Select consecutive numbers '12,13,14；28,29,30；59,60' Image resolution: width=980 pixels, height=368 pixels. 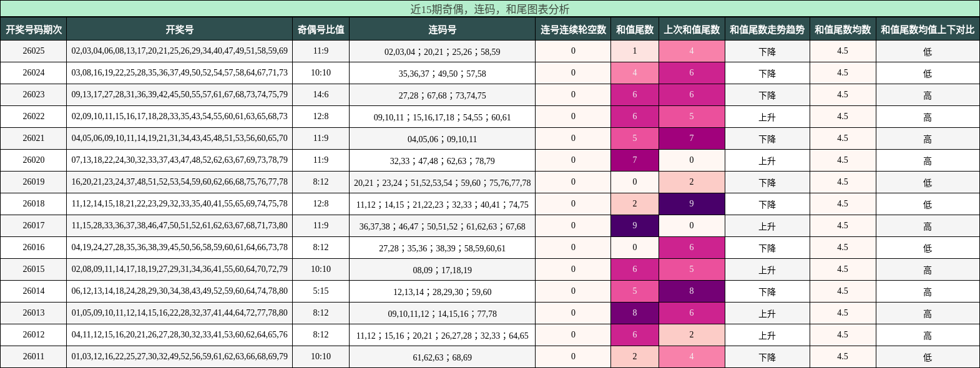443,292
